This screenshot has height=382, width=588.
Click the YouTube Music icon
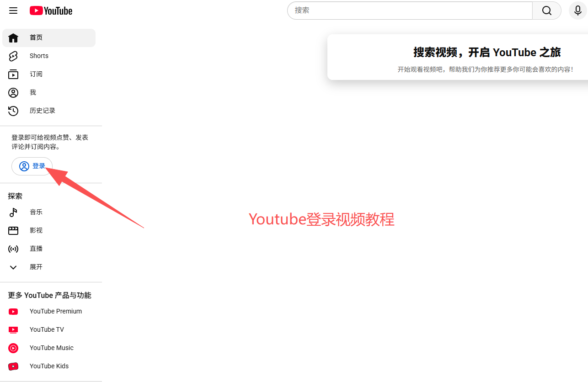click(x=13, y=348)
